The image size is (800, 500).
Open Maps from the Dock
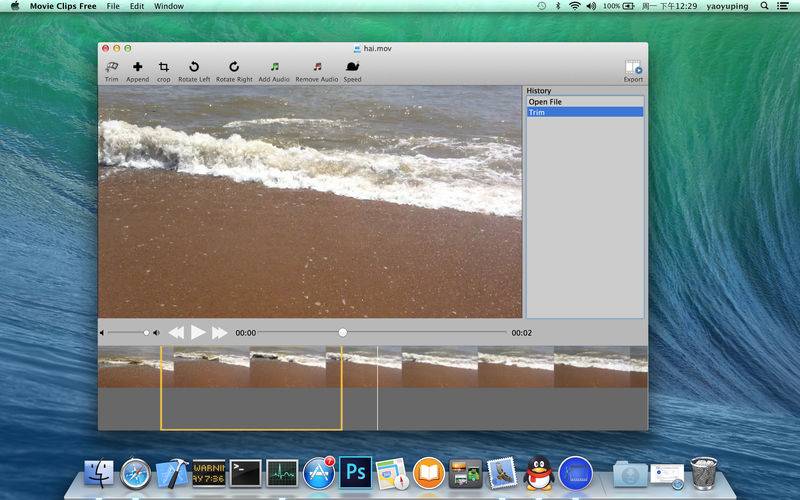point(392,473)
